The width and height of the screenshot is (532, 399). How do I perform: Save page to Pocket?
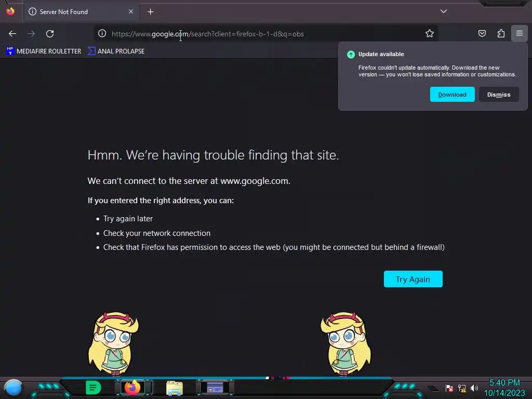(x=482, y=33)
